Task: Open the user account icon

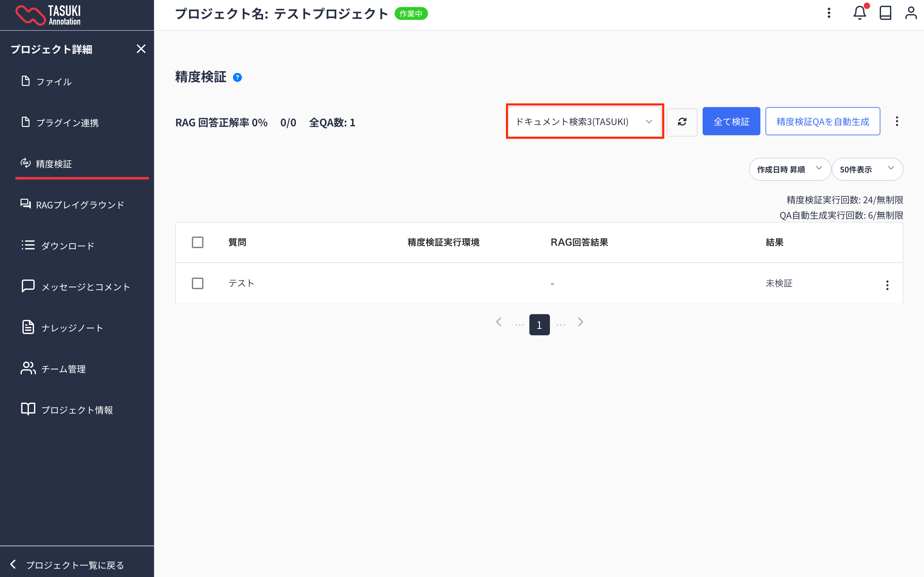Action: pyautogui.click(x=911, y=13)
